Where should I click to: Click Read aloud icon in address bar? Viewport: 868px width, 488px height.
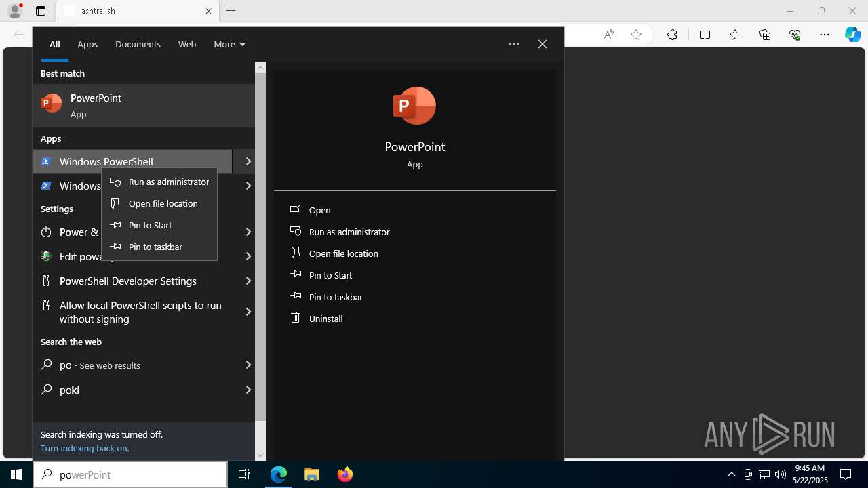click(x=609, y=35)
